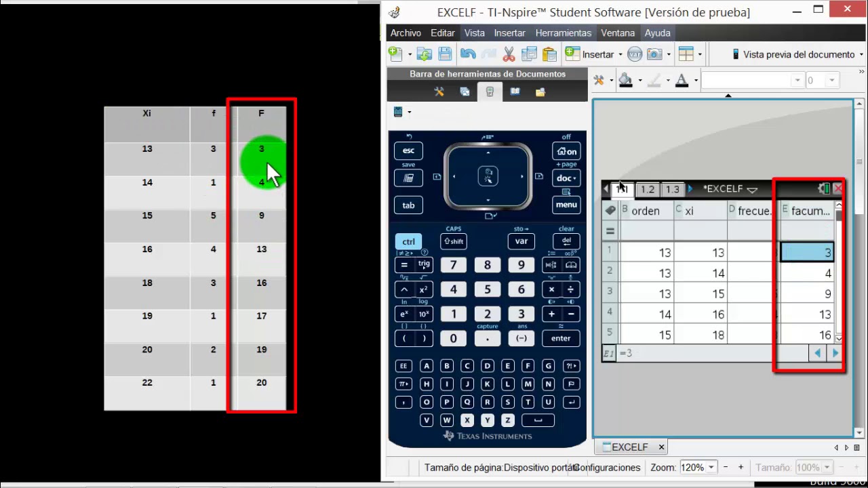Screen dimensions: 868x488
Task: Open the Vista menu
Action: 474,33
